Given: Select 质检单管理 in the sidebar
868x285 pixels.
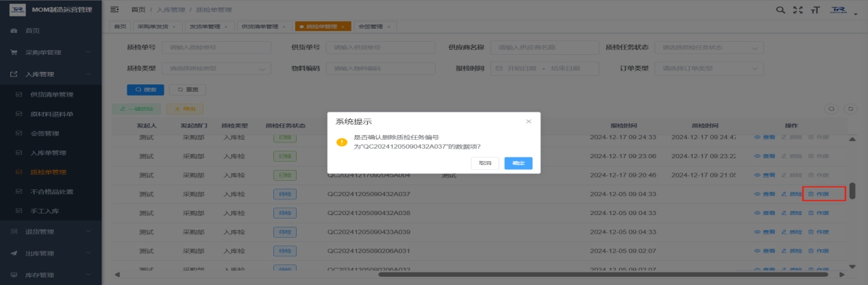Looking at the screenshot, I should click(51, 172).
